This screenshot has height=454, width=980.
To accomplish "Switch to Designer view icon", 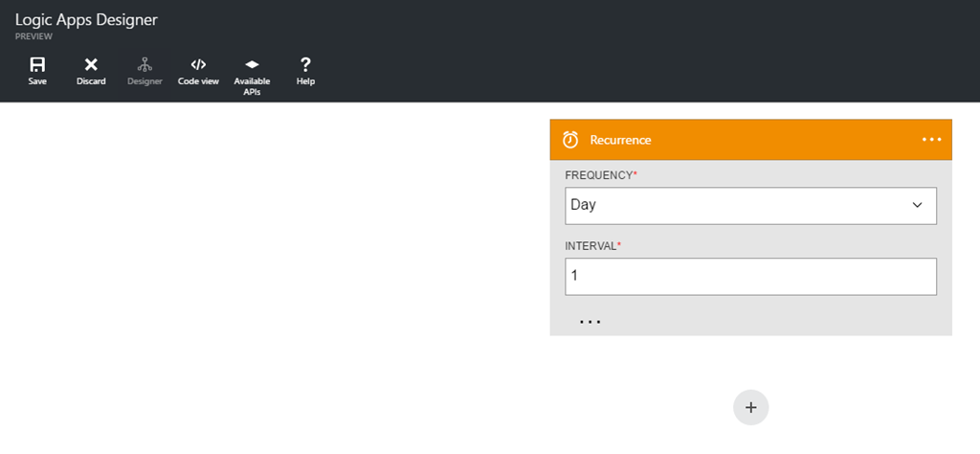I will pos(145,65).
